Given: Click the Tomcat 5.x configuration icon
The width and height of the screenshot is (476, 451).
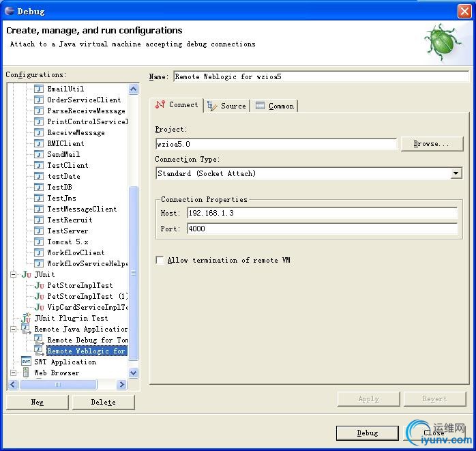Looking at the screenshot, I should pyautogui.click(x=39, y=242).
